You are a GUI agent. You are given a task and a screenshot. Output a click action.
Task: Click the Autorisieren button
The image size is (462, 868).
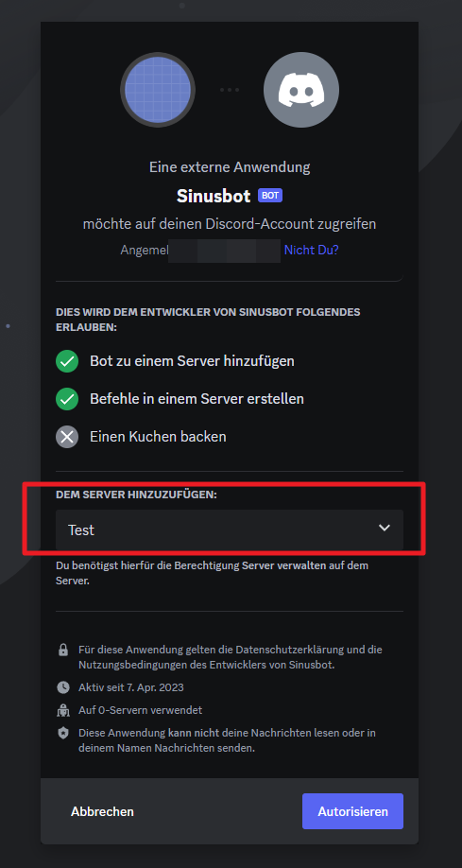click(352, 811)
